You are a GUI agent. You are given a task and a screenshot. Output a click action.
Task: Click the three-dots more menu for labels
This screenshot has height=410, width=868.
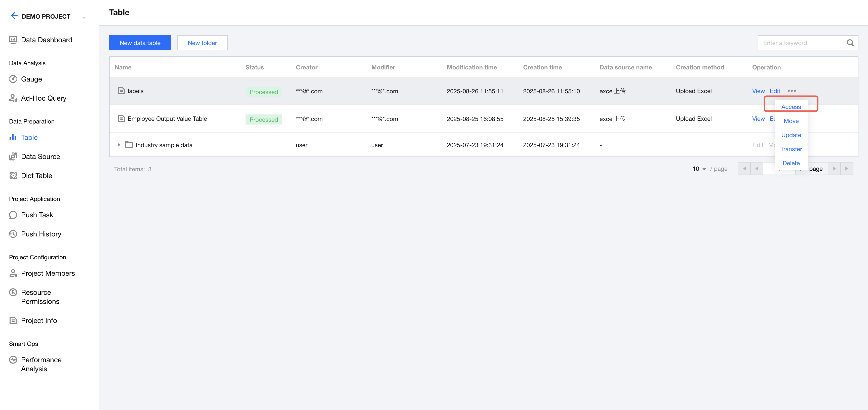(792, 91)
